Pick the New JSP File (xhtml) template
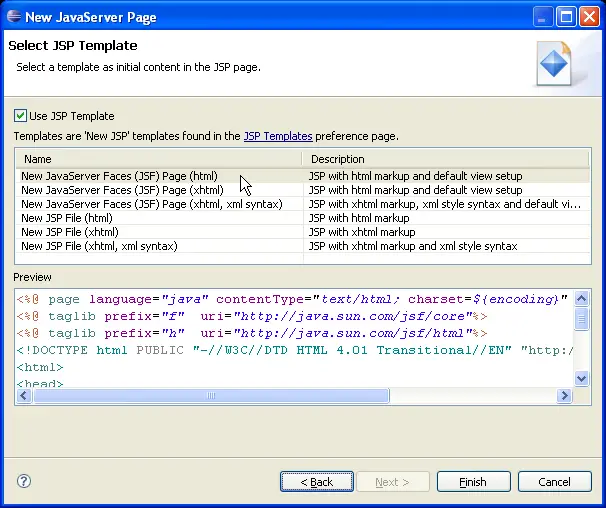Viewport: 606px width, 508px height. click(x=69, y=232)
